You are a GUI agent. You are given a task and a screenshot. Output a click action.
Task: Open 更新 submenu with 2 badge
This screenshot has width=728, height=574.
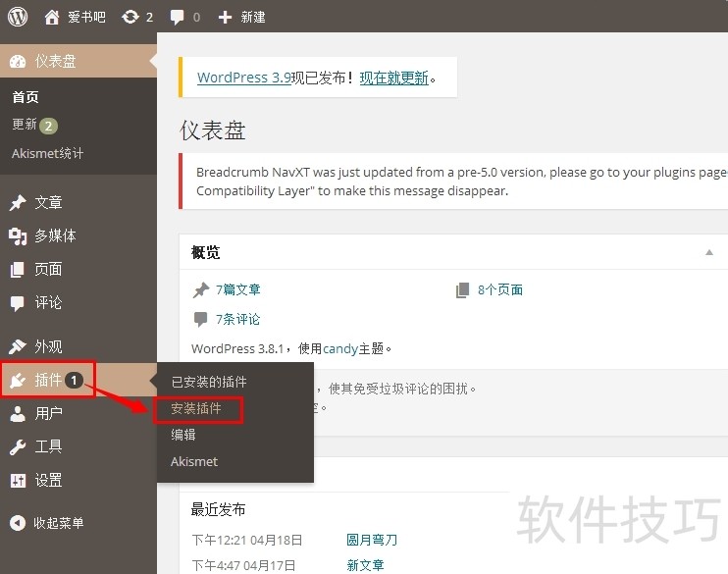tap(34, 125)
